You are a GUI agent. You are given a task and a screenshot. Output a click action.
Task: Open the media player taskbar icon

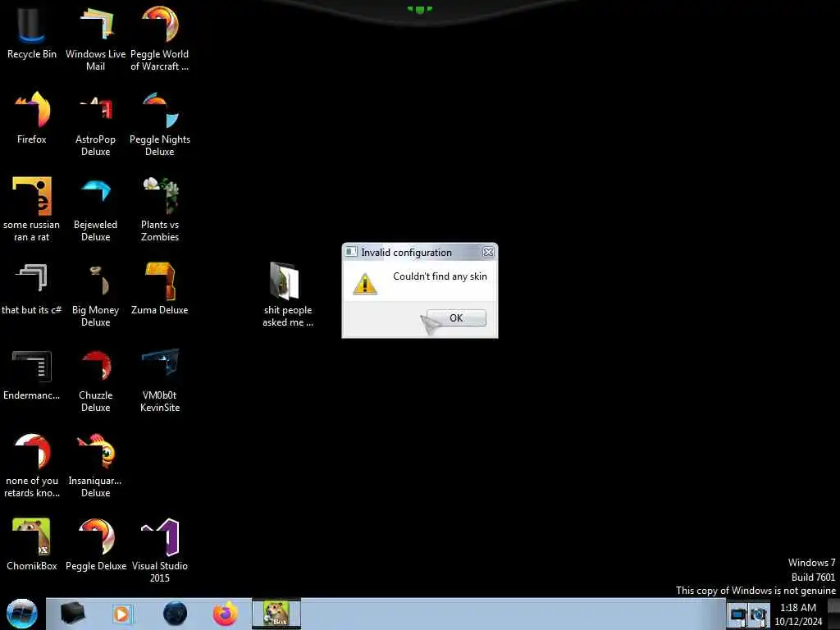point(121,614)
